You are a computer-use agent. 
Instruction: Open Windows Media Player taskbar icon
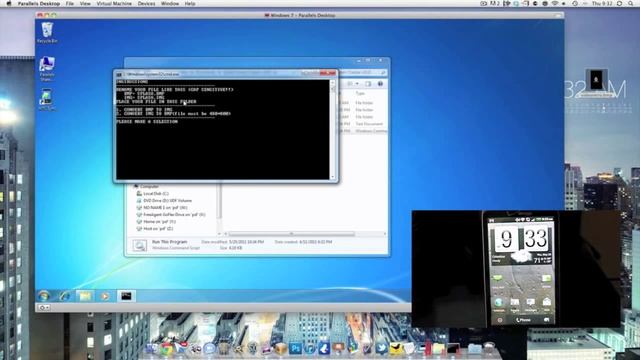(105, 296)
